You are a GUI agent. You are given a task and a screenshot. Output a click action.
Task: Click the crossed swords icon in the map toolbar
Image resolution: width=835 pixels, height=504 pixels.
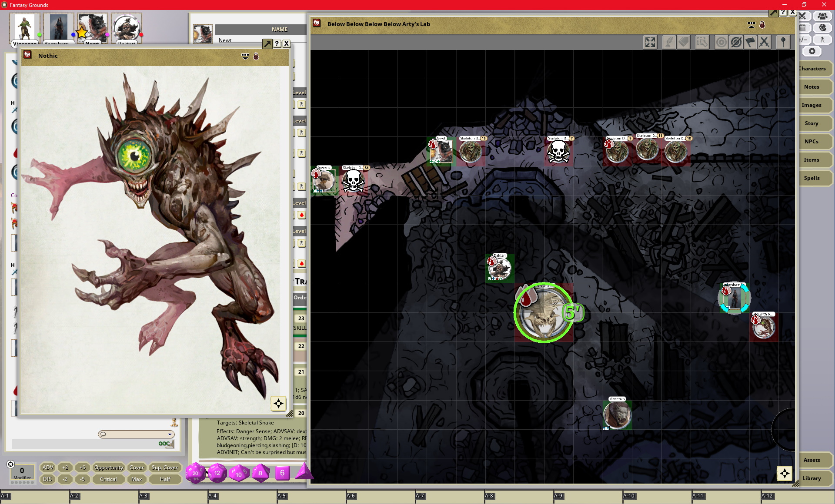(x=765, y=42)
